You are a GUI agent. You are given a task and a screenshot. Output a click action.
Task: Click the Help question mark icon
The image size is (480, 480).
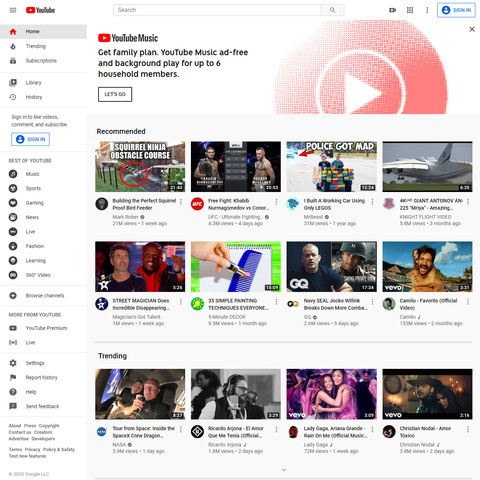pos(13,392)
